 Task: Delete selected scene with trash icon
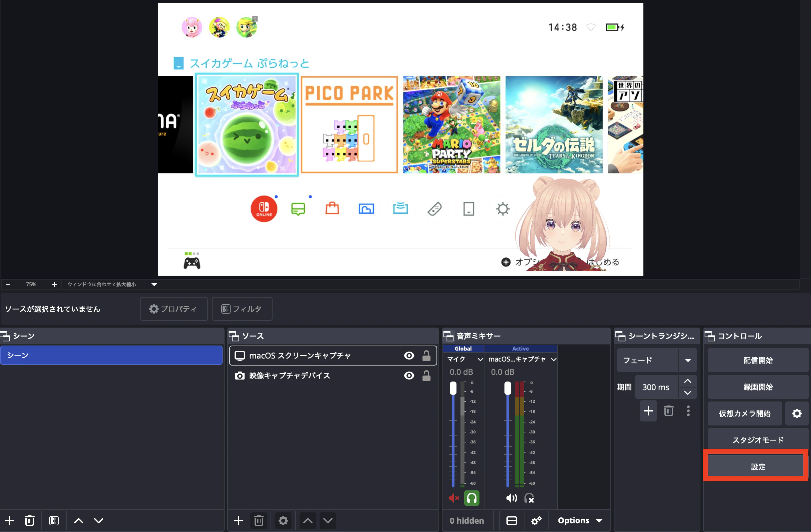(x=30, y=520)
